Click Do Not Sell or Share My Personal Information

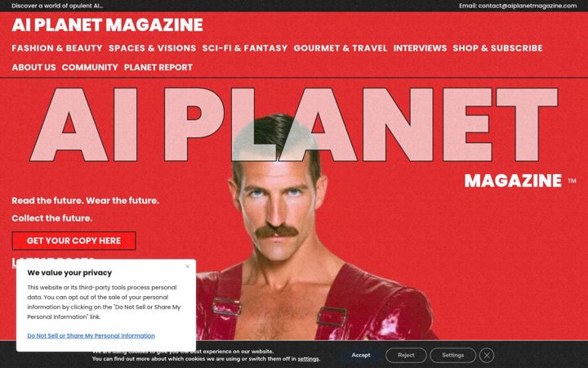[x=91, y=336]
